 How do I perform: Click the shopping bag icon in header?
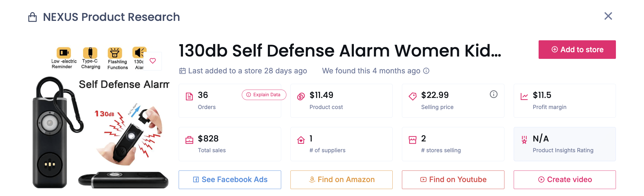[32, 17]
